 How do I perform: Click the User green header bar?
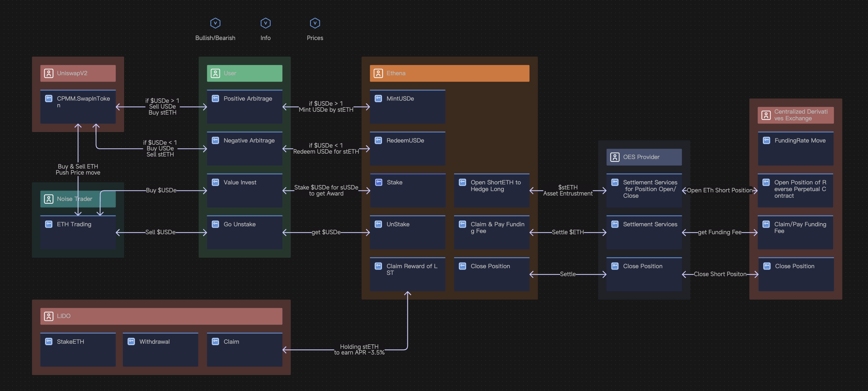(244, 73)
